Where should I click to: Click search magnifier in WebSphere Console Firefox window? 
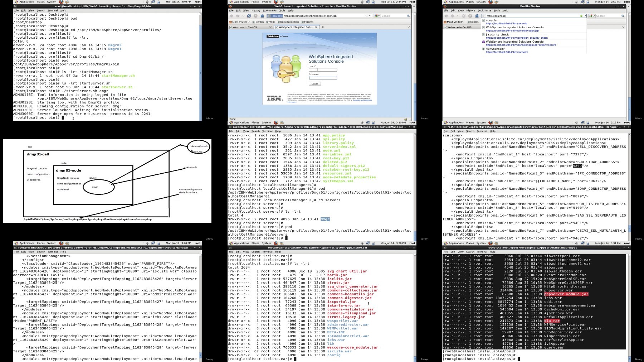tap(408, 16)
